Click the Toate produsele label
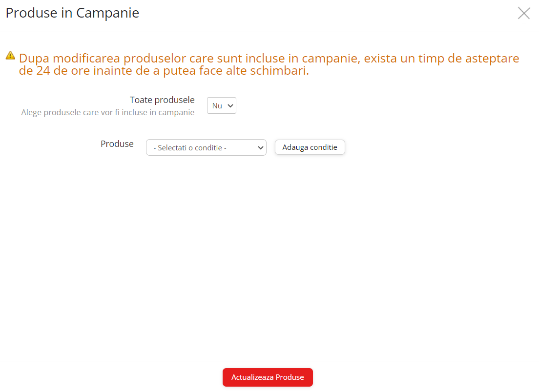The image size is (539, 392). (162, 100)
